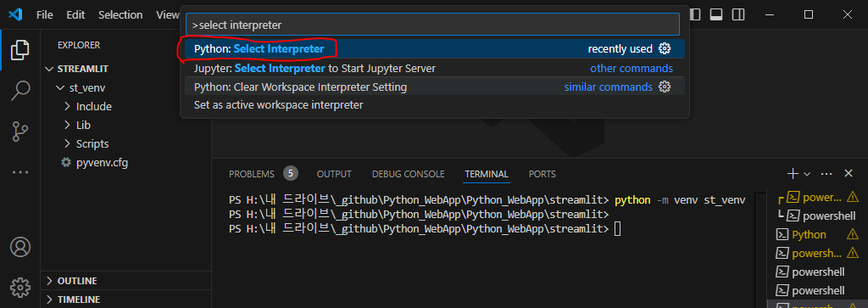This screenshot has width=868, height=308.
Task: Open the Selection menu
Action: [x=120, y=15]
